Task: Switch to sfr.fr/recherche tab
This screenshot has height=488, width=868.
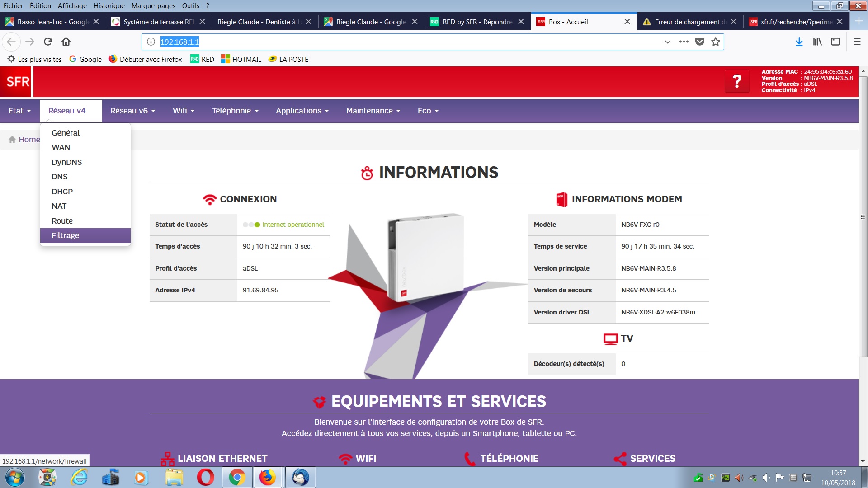Action: (797, 22)
